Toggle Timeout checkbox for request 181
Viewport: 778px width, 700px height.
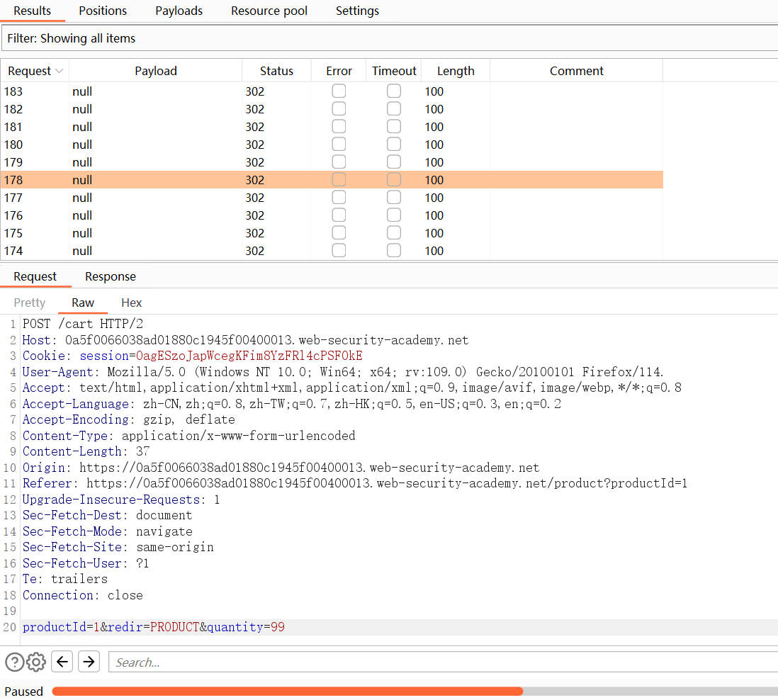coord(394,127)
